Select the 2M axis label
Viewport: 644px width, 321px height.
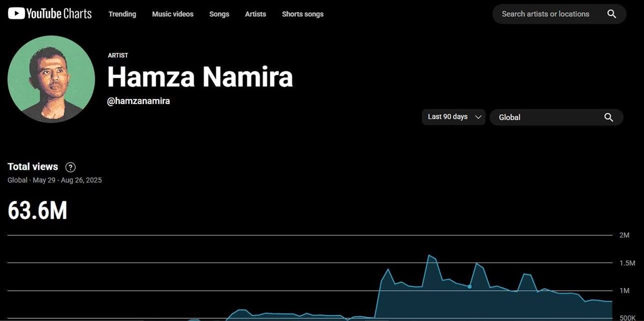click(624, 235)
